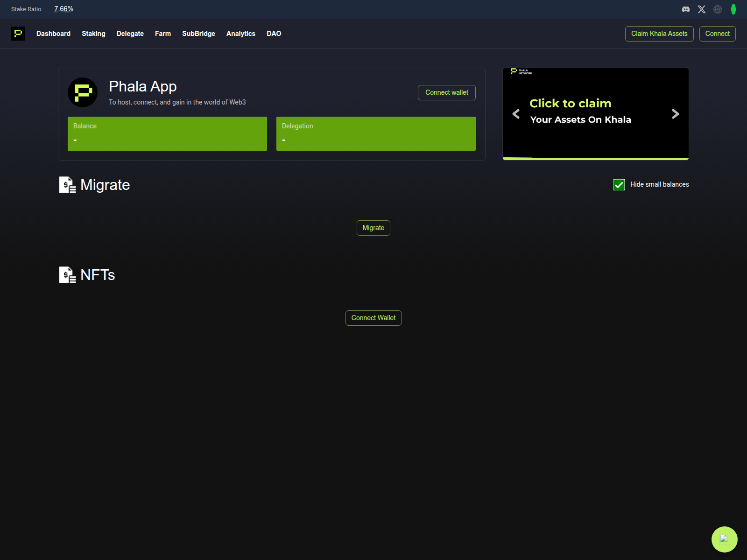747x560 pixels.
Task: Click the Phala logo in the navbar
Action: pyautogui.click(x=18, y=34)
